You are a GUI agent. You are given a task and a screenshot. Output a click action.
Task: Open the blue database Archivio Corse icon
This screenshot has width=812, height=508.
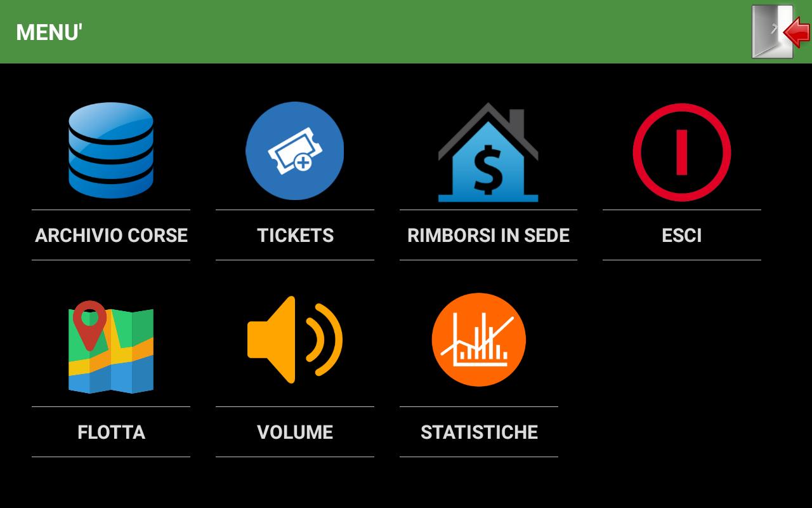pyautogui.click(x=111, y=150)
